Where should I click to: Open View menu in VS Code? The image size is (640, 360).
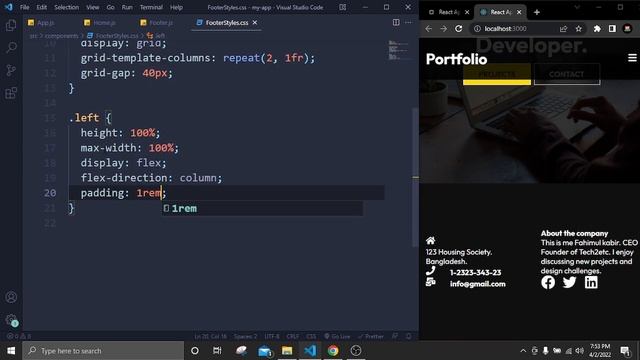[93, 7]
